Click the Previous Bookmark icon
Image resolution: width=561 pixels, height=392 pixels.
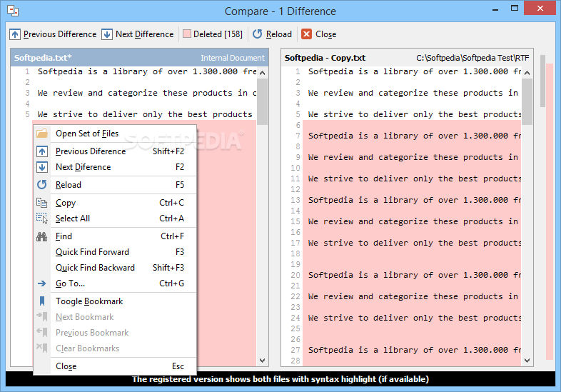pos(42,333)
